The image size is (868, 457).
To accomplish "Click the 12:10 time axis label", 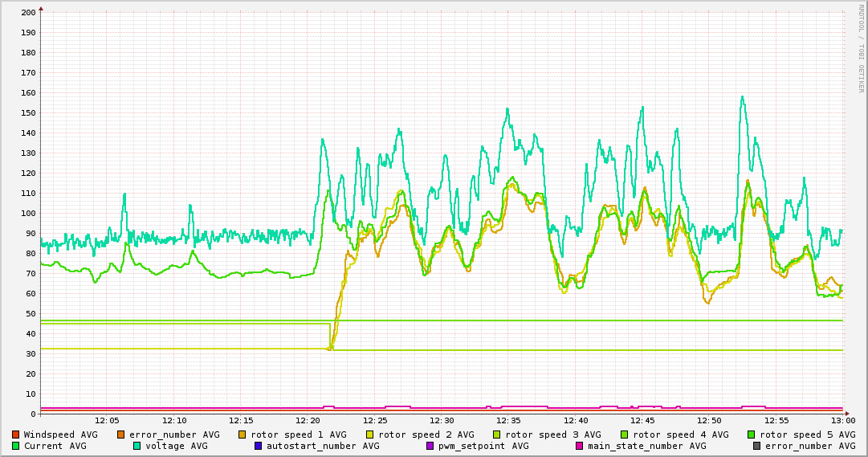I will 174,421.
